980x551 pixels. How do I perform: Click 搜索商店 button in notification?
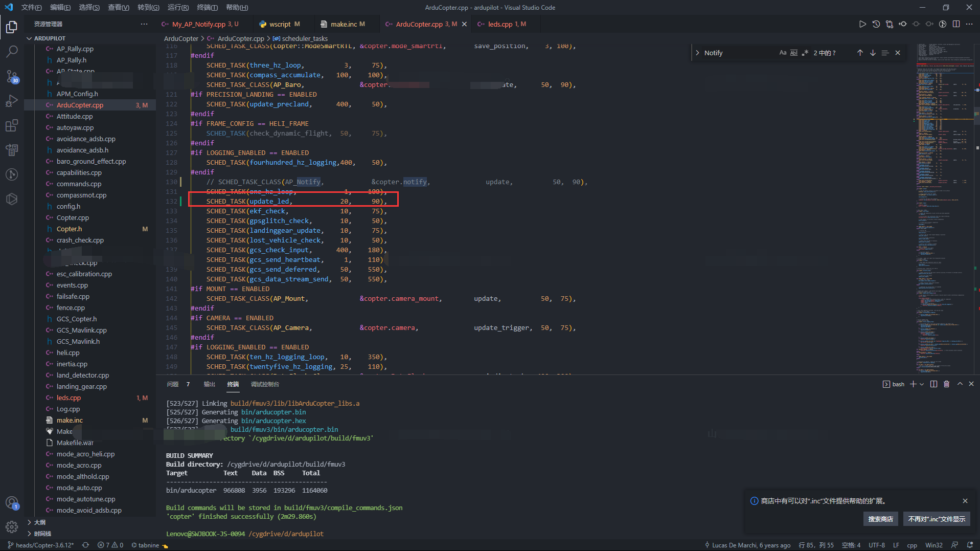point(880,519)
